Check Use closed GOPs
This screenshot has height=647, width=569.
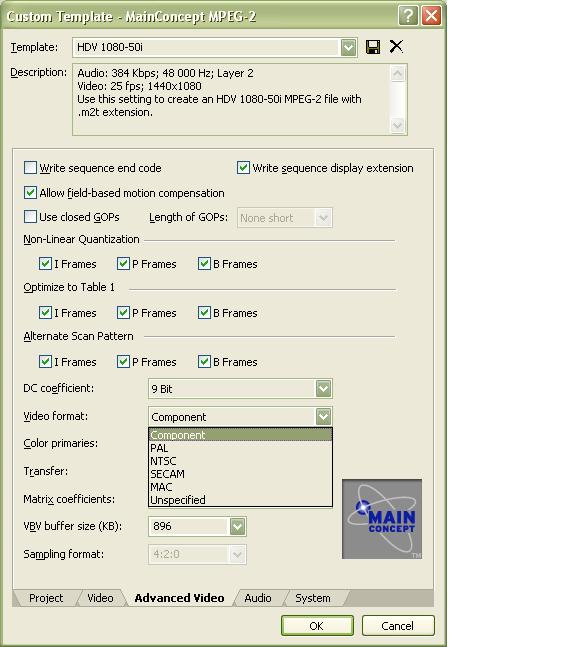coord(31,217)
